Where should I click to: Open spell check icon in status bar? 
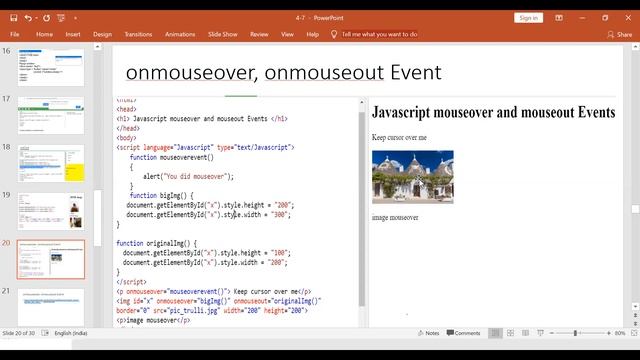(45, 333)
